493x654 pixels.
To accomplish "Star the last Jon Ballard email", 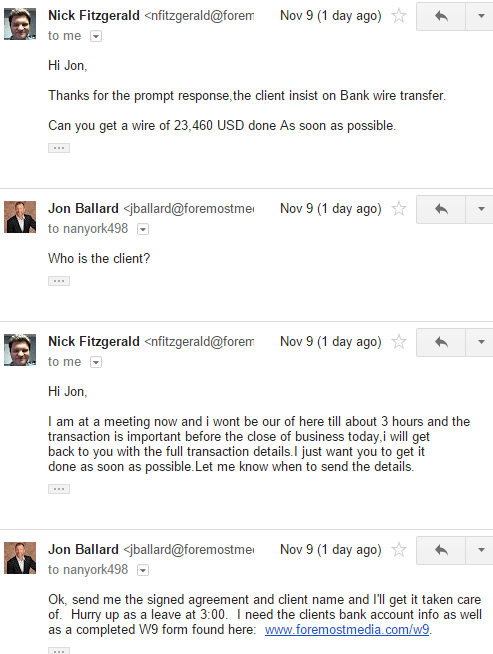I will pyautogui.click(x=399, y=550).
